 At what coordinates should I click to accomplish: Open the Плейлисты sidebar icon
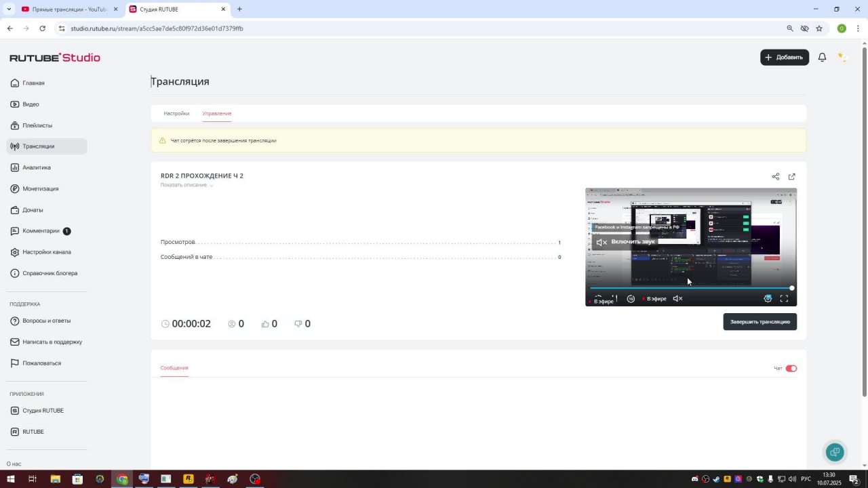[15, 125]
